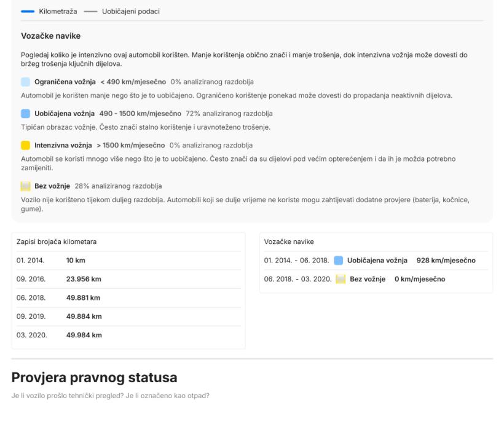504x424 pixels.
Task: Click the striped Bez vožnje legend swatch
Action: pos(25,186)
